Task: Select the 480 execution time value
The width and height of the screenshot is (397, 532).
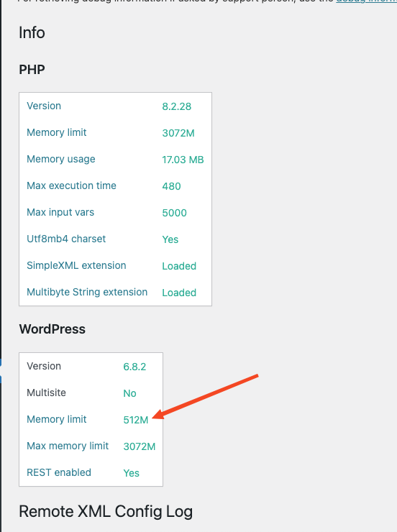Action: 171,186
